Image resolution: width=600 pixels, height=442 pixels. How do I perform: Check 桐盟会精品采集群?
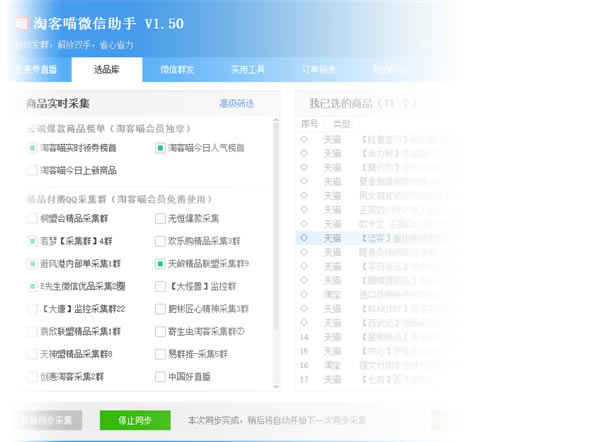(x=32, y=219)
